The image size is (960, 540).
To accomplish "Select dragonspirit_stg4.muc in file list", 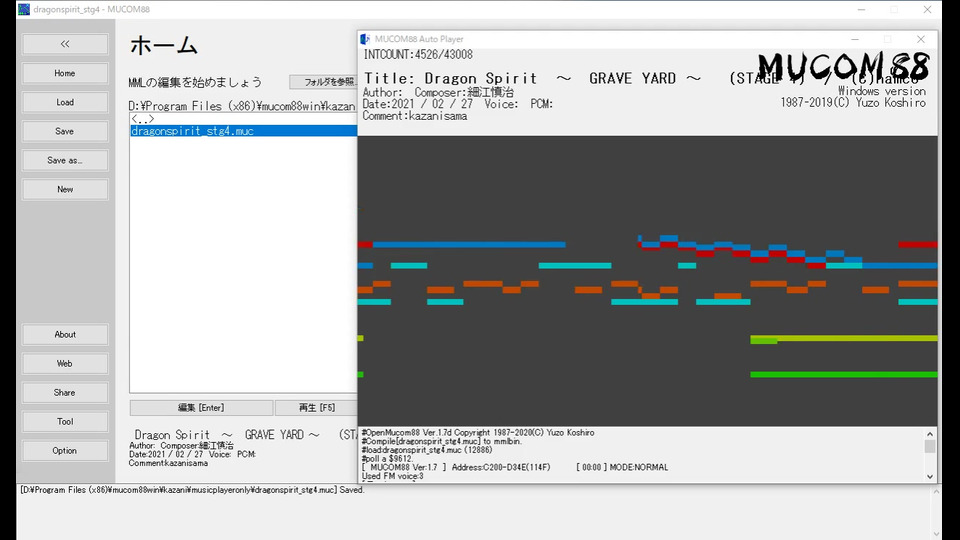I will point(243,131).
